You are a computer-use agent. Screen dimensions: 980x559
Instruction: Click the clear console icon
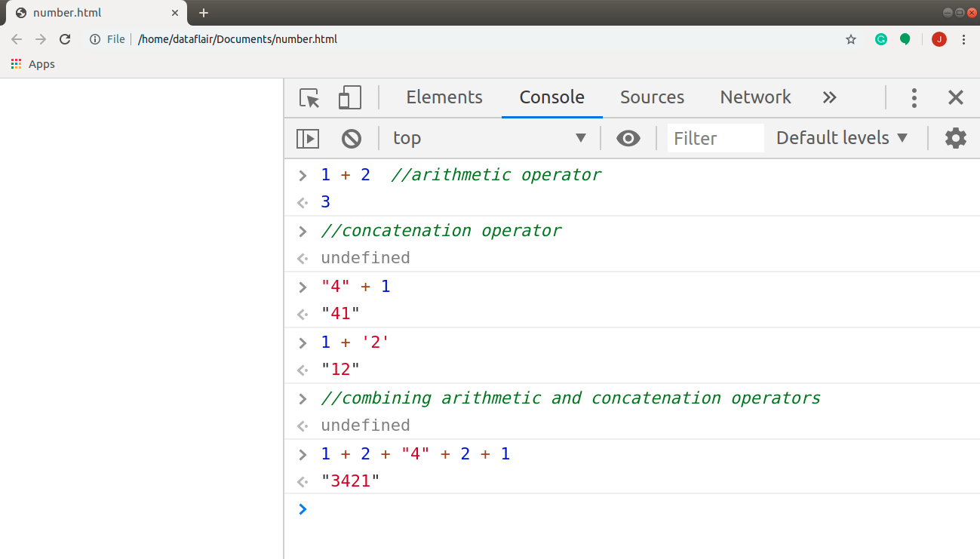[x=352, y=138]
